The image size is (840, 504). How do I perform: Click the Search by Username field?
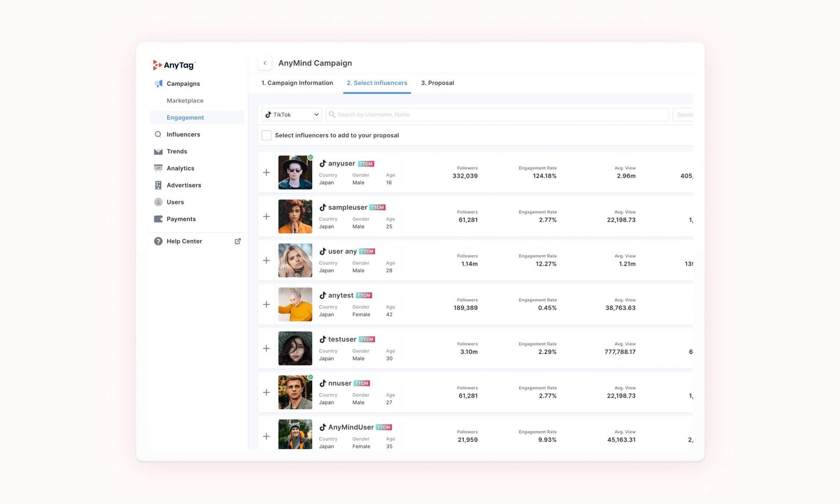[498, 115]
